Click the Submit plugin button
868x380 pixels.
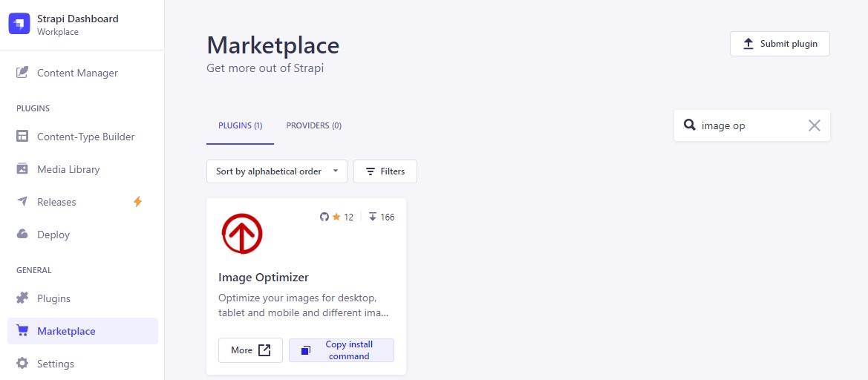pos(780,44)
